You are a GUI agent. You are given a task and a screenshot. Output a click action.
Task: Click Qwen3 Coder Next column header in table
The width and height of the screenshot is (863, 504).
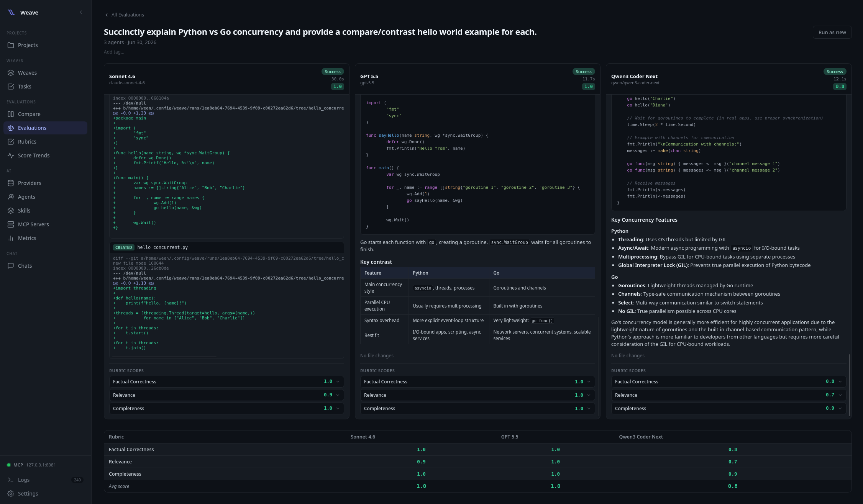(641, 437)
